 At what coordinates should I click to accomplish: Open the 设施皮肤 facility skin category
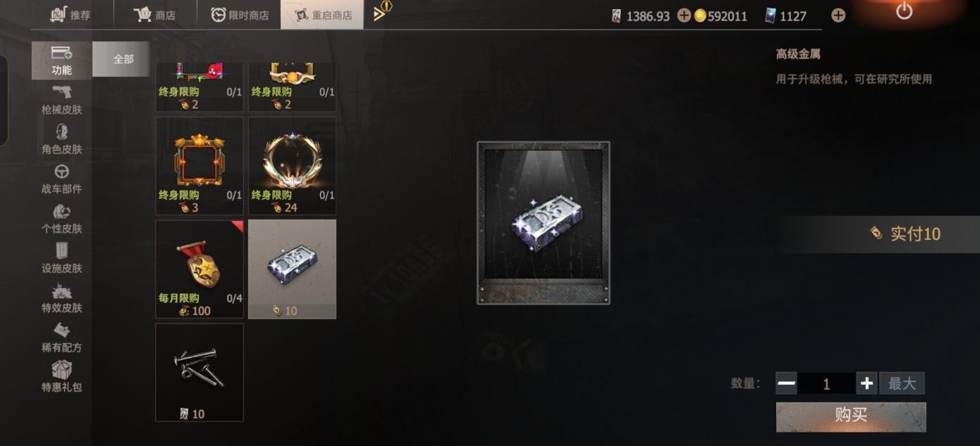(61, 258)
